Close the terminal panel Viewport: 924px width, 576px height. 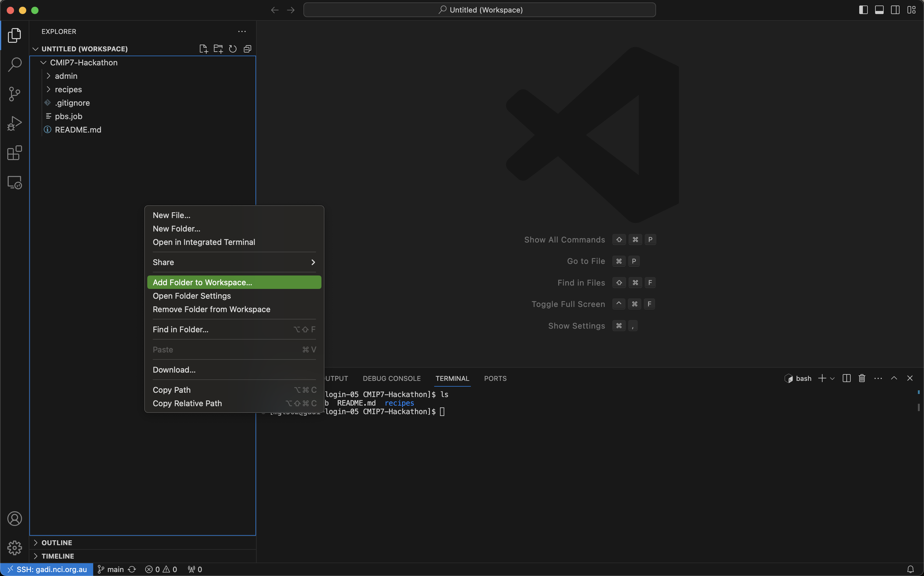click(x=910, y=378)
